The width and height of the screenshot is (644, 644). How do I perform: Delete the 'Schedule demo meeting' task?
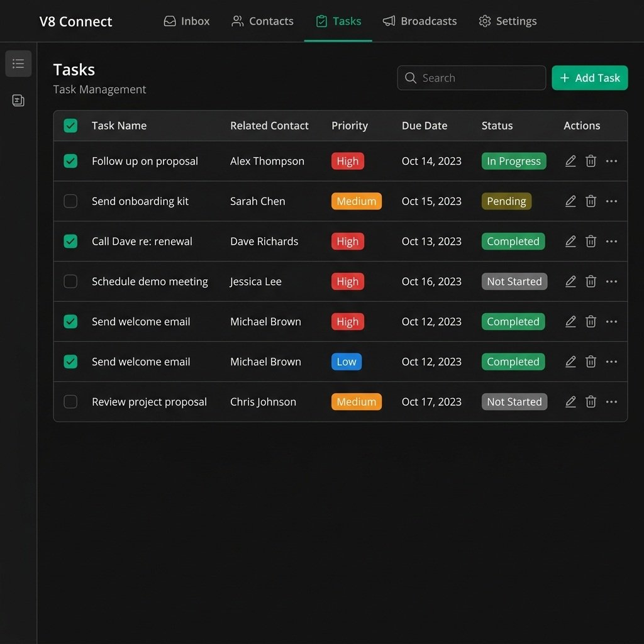coord(591,281)
